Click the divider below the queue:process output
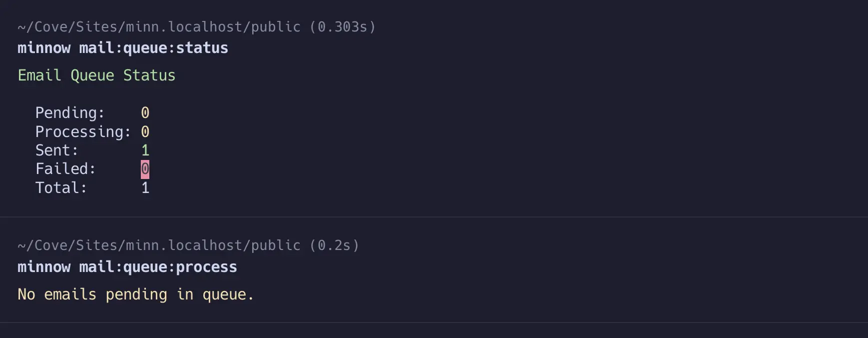Viewport: 868px width, 338px height. 434,322
